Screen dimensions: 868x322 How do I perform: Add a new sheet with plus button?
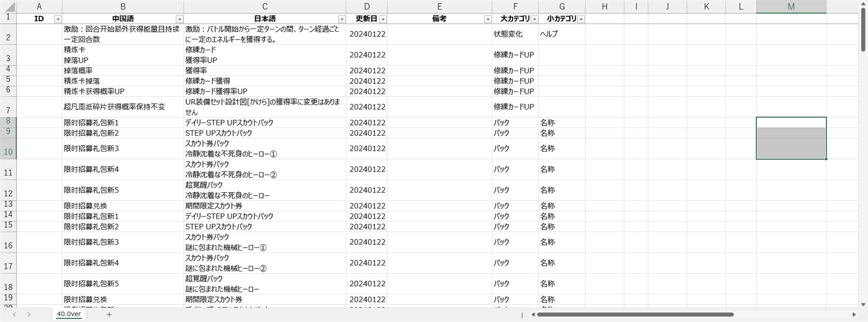click(109, 314)
